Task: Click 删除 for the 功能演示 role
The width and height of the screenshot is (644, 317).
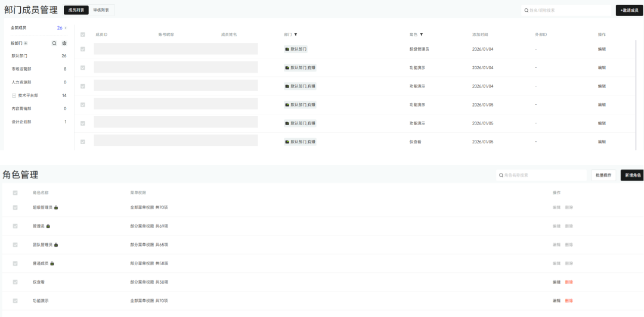Action: (569, 300)
